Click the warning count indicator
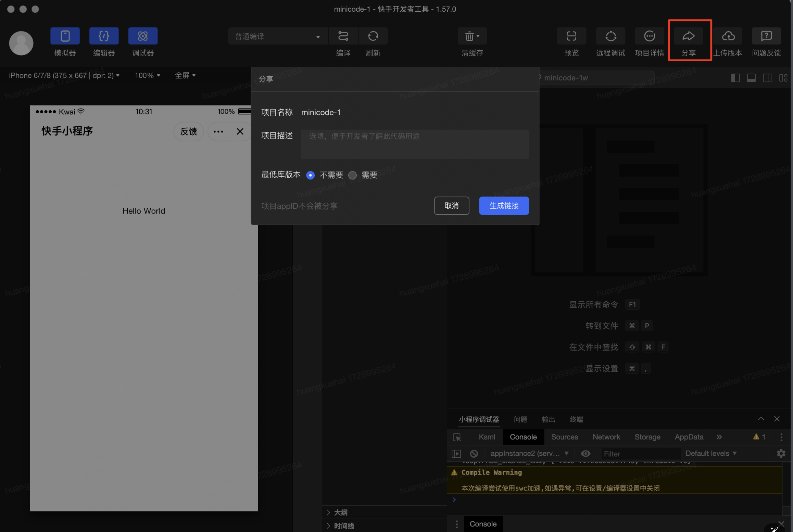Image resolution: width=793 pixels, height=532 pixels. pos(759,437)
